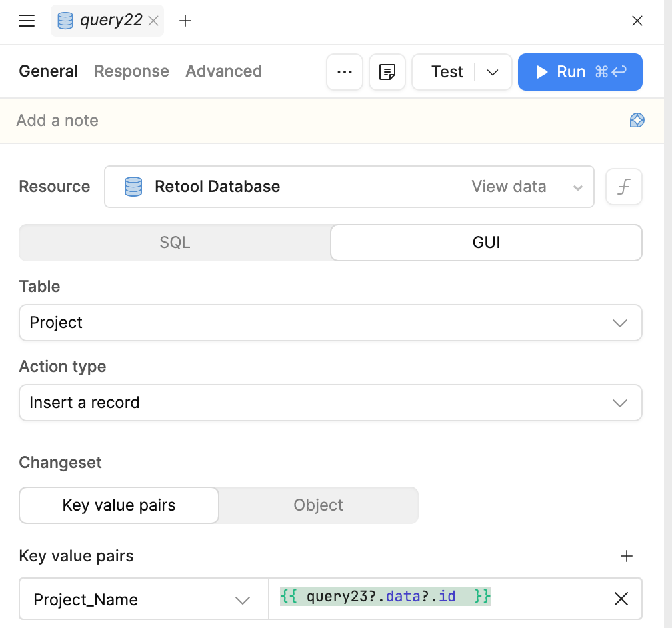This screenshot has width=672, height=628.
Task: Switch to the Response tab
Action: pyautogui.click(x=131, y=71)
